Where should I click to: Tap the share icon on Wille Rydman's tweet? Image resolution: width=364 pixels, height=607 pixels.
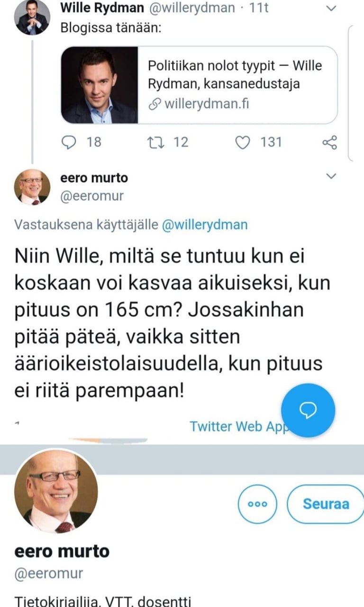(x=329, y=142)
